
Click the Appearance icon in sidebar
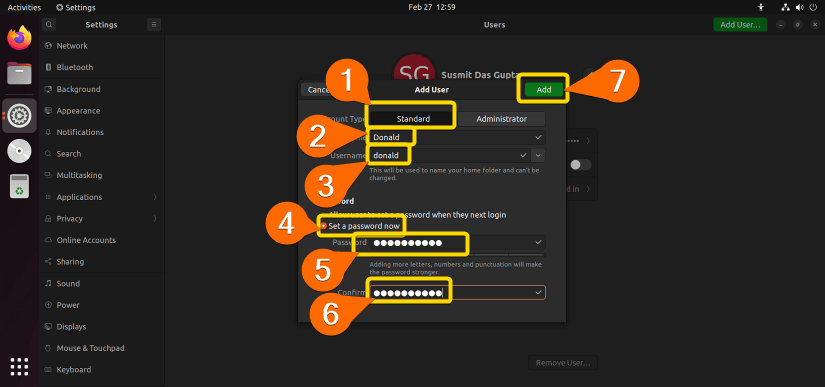click(x=48, y=110)
